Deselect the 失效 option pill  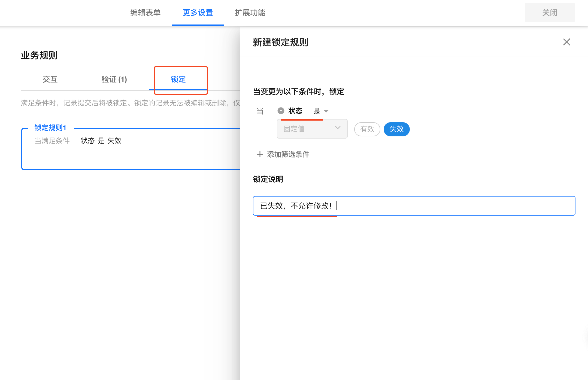396,129
